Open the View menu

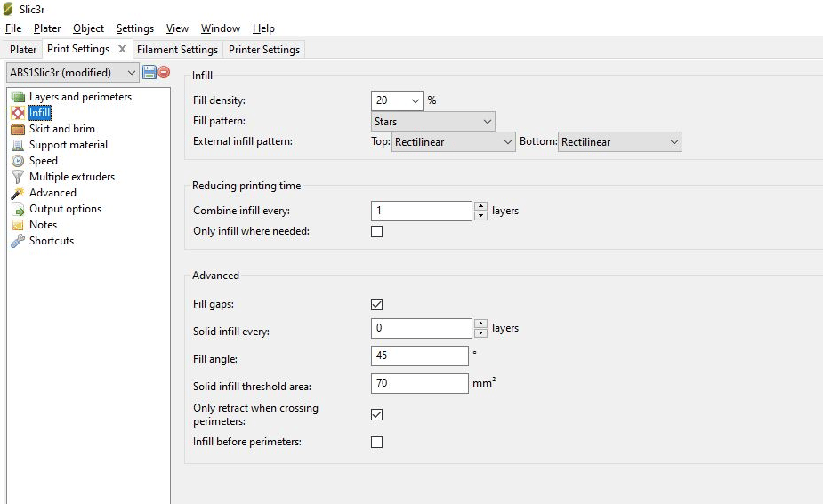tap(177, 28)
